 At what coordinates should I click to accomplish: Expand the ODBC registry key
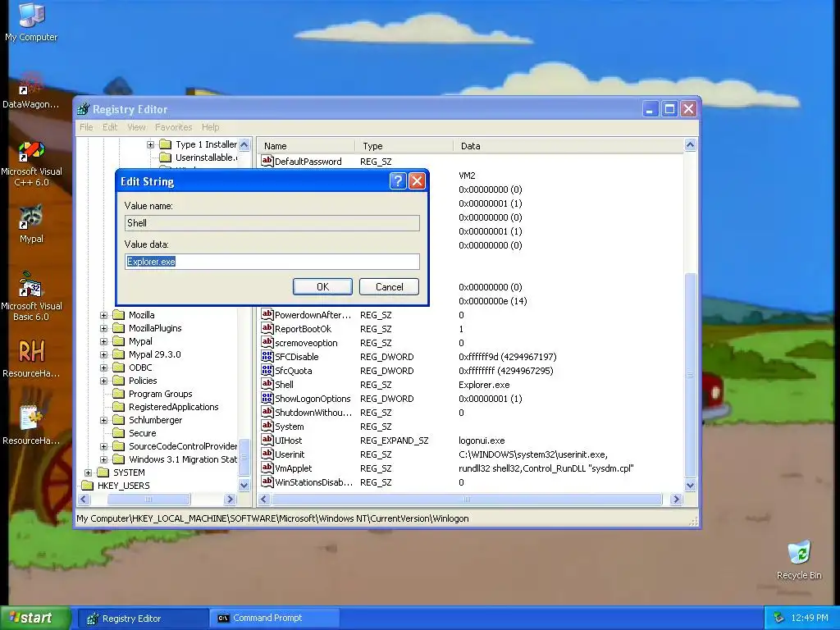coord(104,367)
